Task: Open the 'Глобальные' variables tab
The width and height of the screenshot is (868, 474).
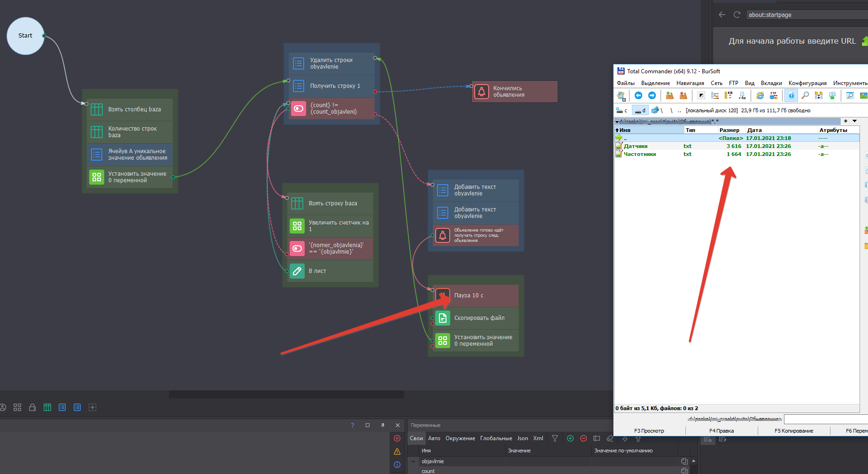Action: 496,438
